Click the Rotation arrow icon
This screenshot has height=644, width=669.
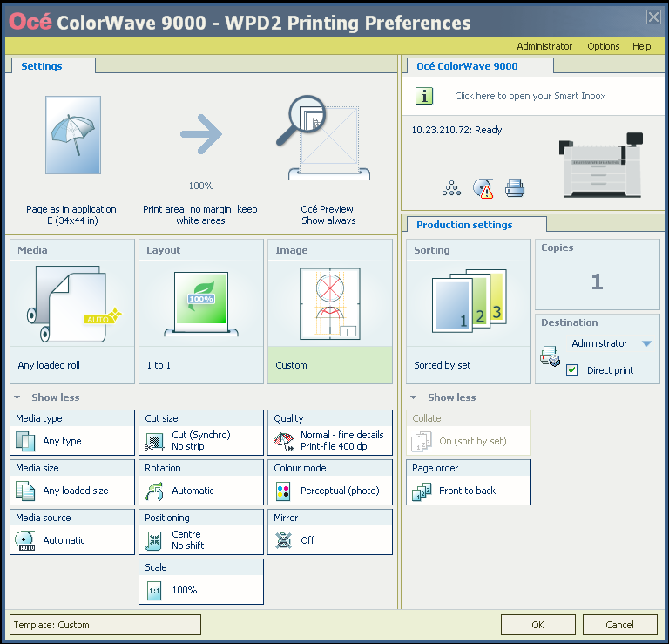(x=154, y=491)
